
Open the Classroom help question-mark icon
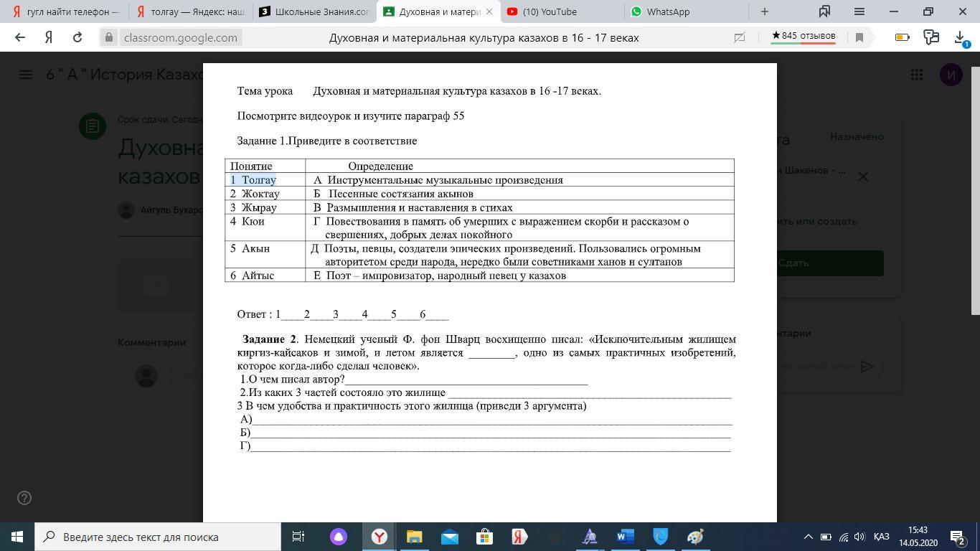pos(24,498)
